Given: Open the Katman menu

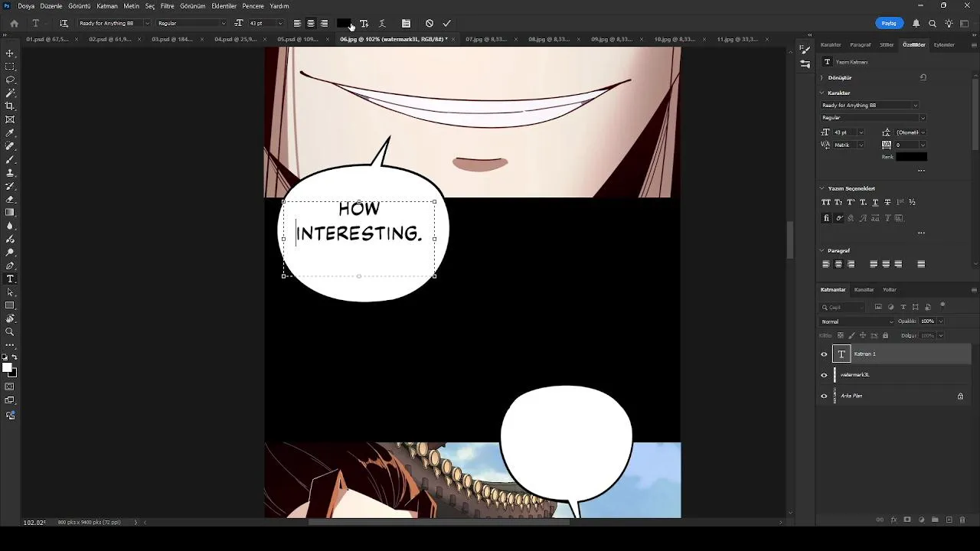Looking at the screenshot, I should 107,6.
